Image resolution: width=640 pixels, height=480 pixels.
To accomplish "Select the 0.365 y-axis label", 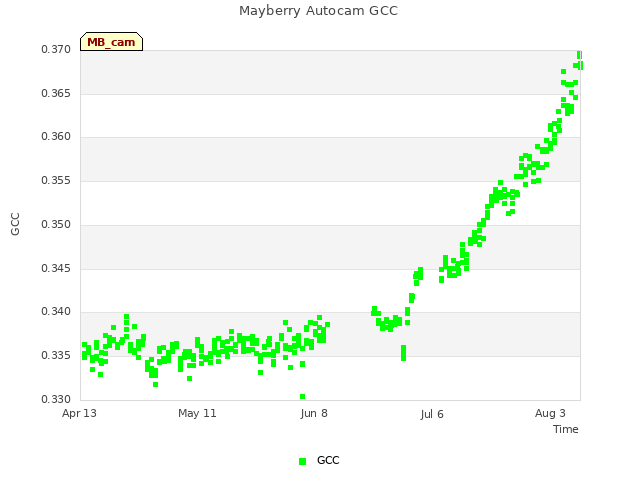I will coord(56,93).
